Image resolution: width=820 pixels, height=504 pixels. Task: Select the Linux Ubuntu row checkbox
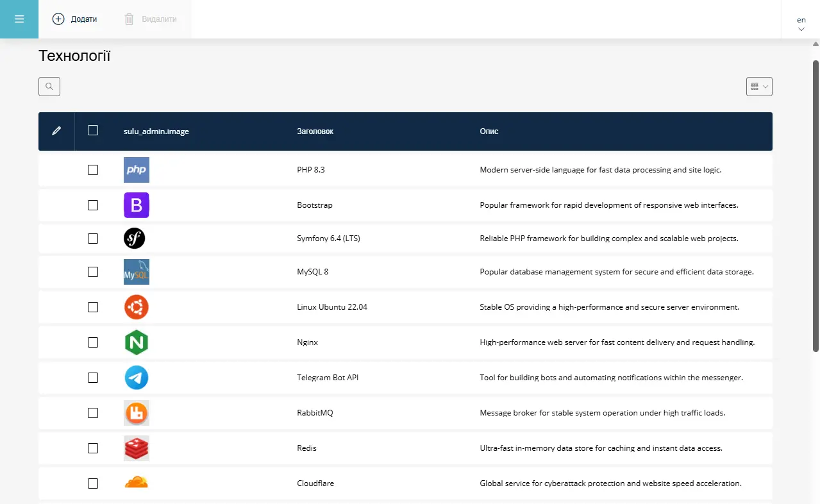pyautogui.click(x=93, y=307)
